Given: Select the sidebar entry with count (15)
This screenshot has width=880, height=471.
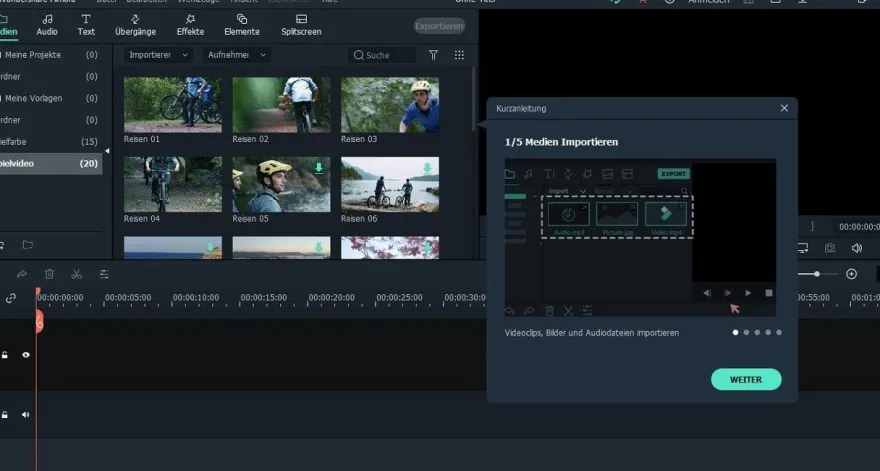Looking at the screenshot, I should coord(49,142).
